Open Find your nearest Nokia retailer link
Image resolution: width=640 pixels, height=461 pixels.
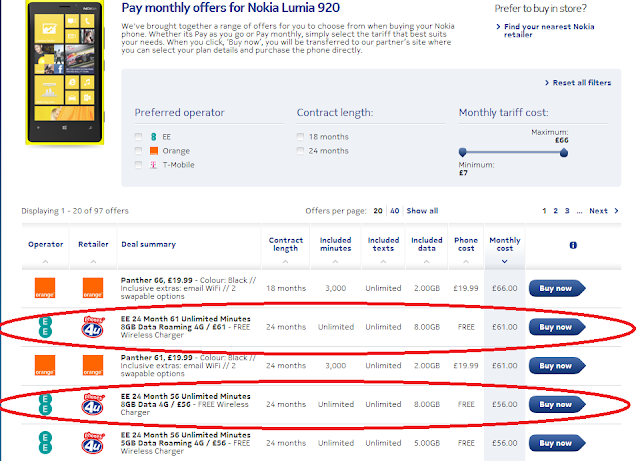pos(549,31)
